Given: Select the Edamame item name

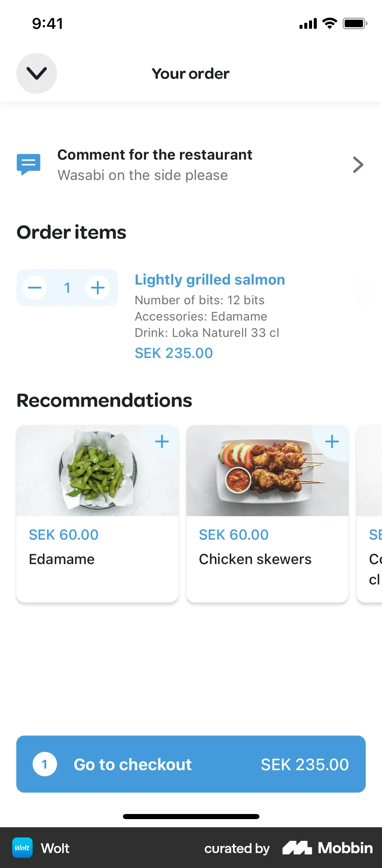Looking at the screenshot, I should coord(62,559).
